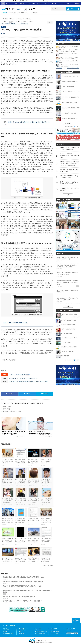Click the magnifier search button
Viewport: 81px width, 644px height.
click(x=68, y=9)
